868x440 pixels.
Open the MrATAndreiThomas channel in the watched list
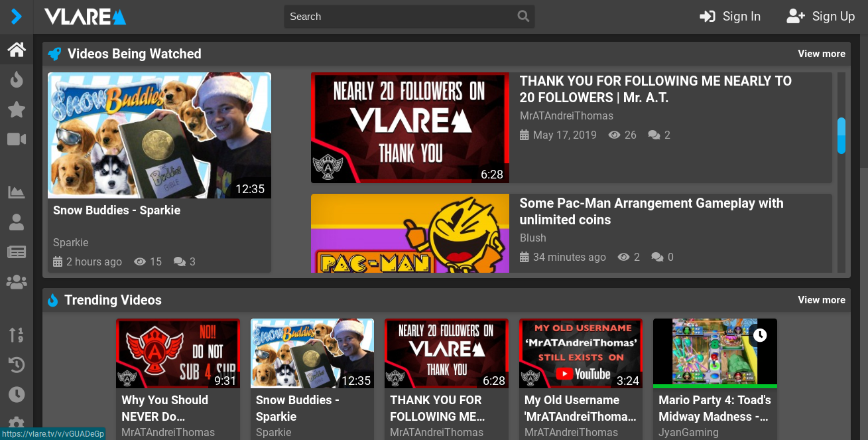pos(566,116)
